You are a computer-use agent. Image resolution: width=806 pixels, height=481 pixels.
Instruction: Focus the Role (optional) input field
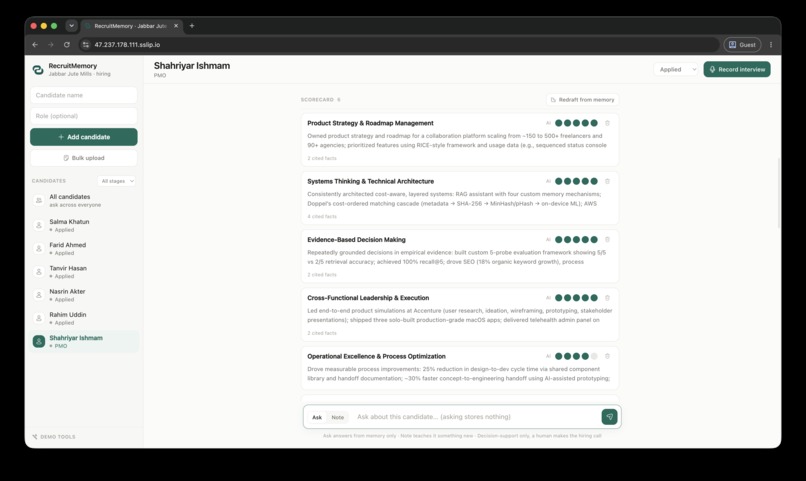click(x=84, y=116)
